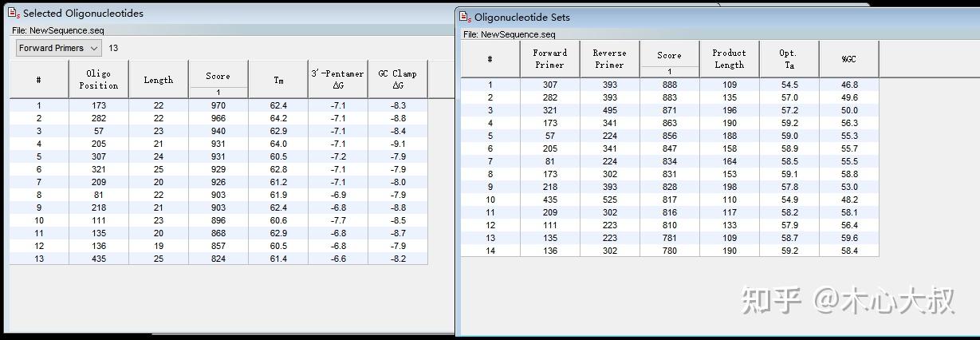Select oligo position 321 in Selected Oligonucleotides
This screenshot has height=340, width=980.
pos(99,169)
